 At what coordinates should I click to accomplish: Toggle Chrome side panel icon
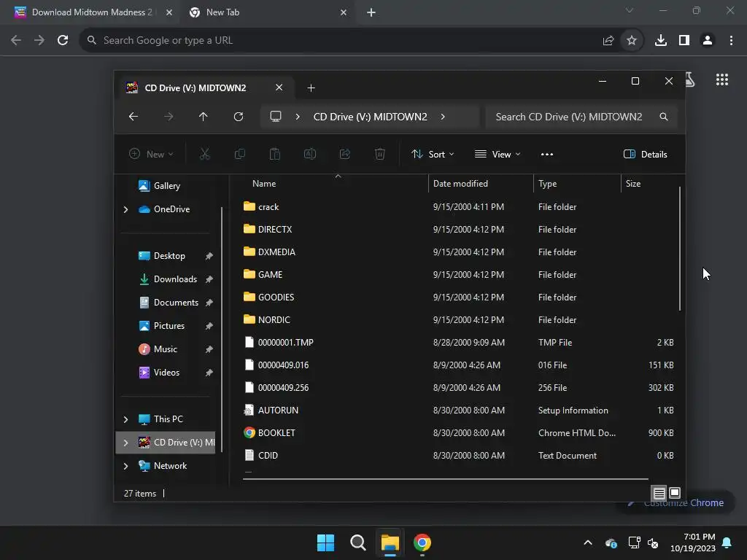point(684,41)
